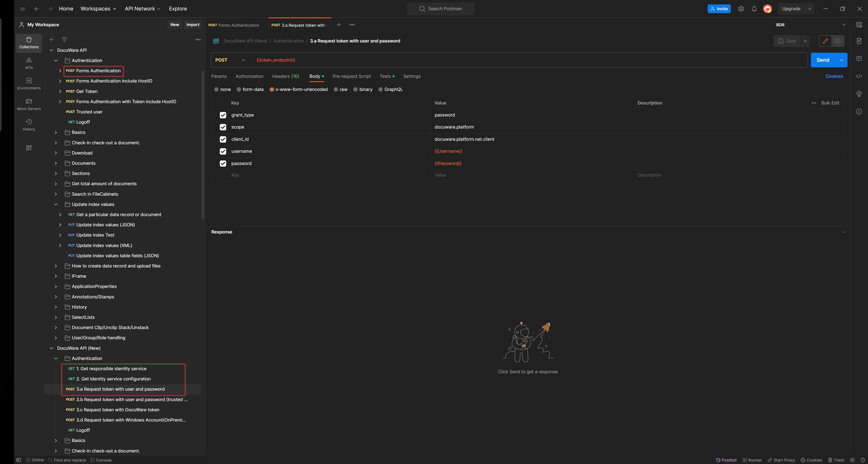Click the Search Postman field
The image size is (868, 464).
440,9
